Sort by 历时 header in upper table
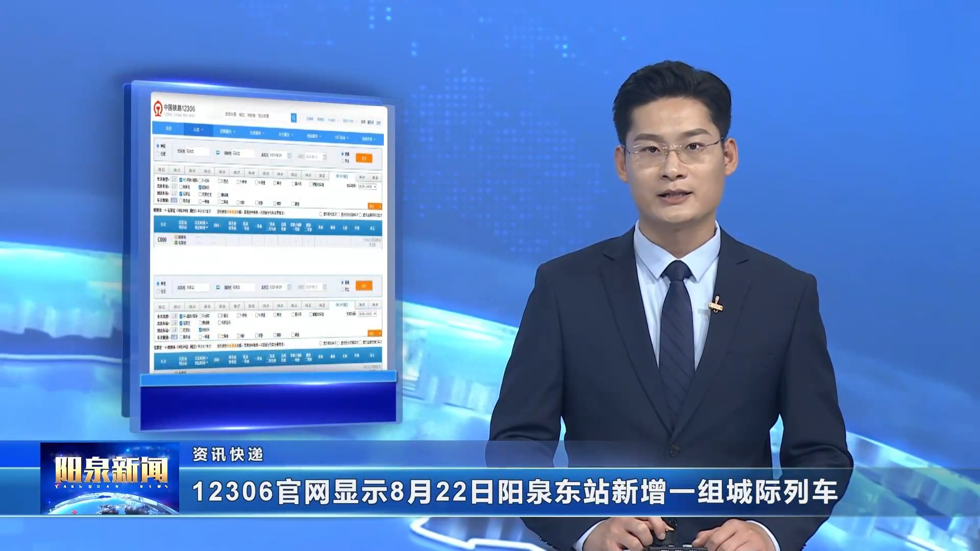This screenshot has width=980, height=551. click(x=216, y=225)
